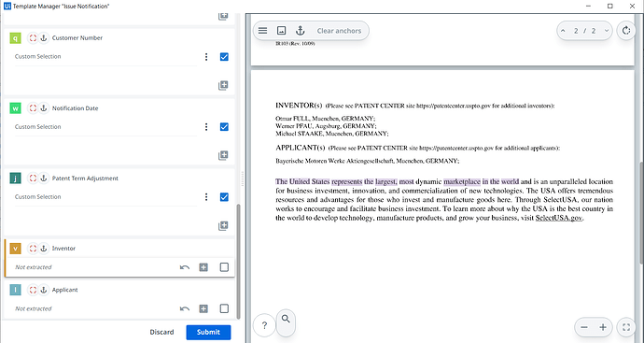Open the hamburger menu in document viewer
This screenshot has width=644, height=343.
[x=263, y=31]
